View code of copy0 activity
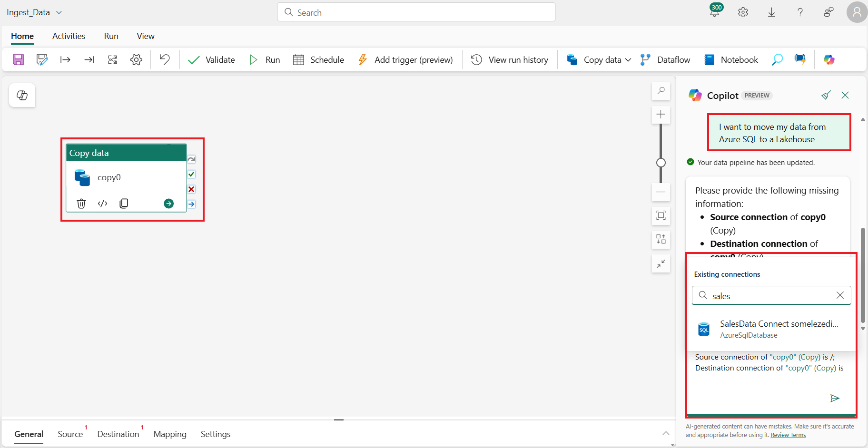868x448 pixels. [x=102, y=204]
